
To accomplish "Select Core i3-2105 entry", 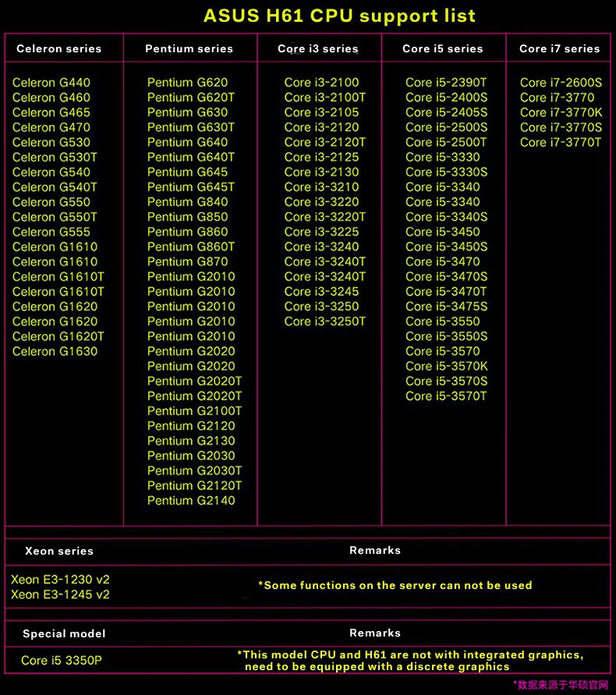I will click(x=322, y=112).
